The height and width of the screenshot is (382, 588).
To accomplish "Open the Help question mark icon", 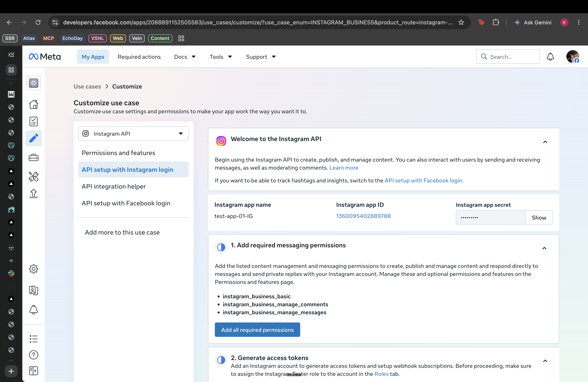I will [x=34, y=355].
